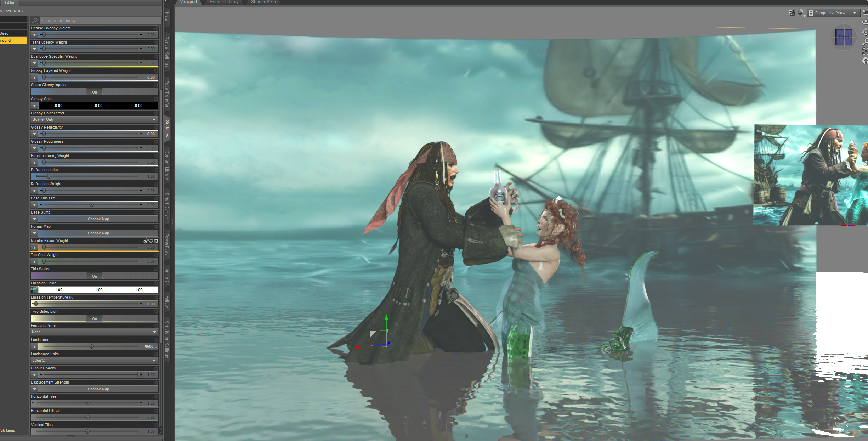The image size is (868, 441).
Task: Click Choose Map for Displacement Strength
Action: (98, 389)
